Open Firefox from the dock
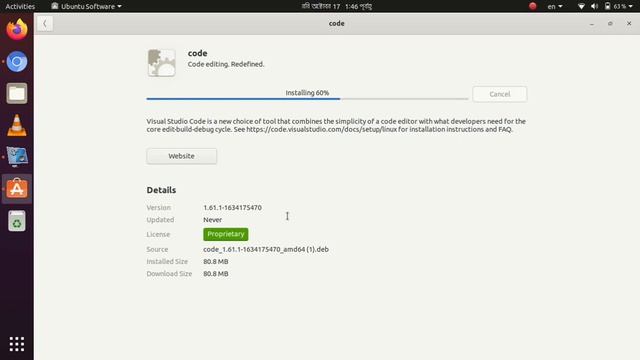Image resolution: width=640 pixels, height=360 pixels. tap(17, 30)
